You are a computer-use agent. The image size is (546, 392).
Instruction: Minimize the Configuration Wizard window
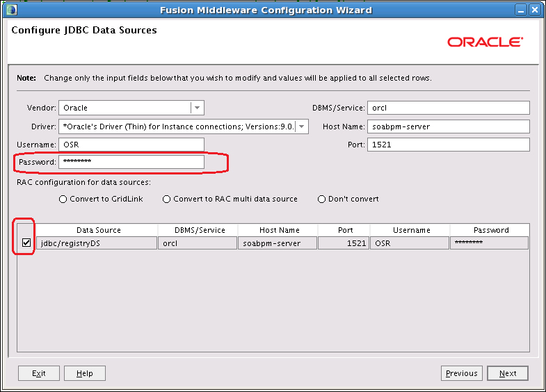[520, 10]
